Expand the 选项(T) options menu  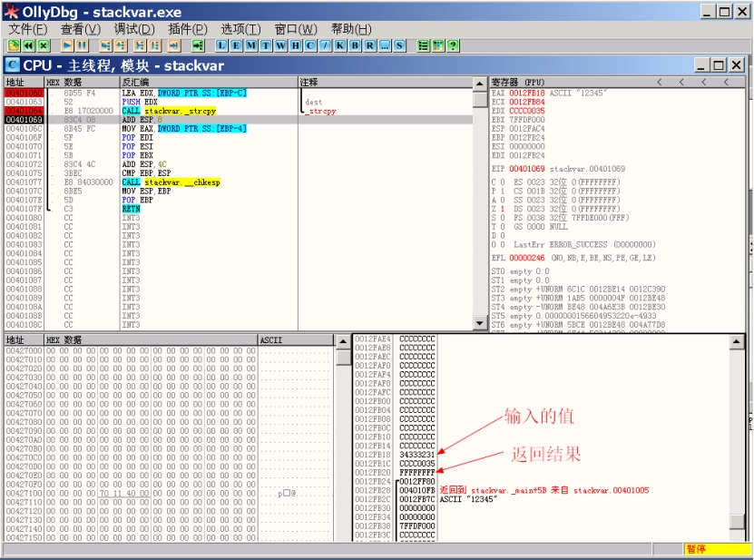click(240, 29)
